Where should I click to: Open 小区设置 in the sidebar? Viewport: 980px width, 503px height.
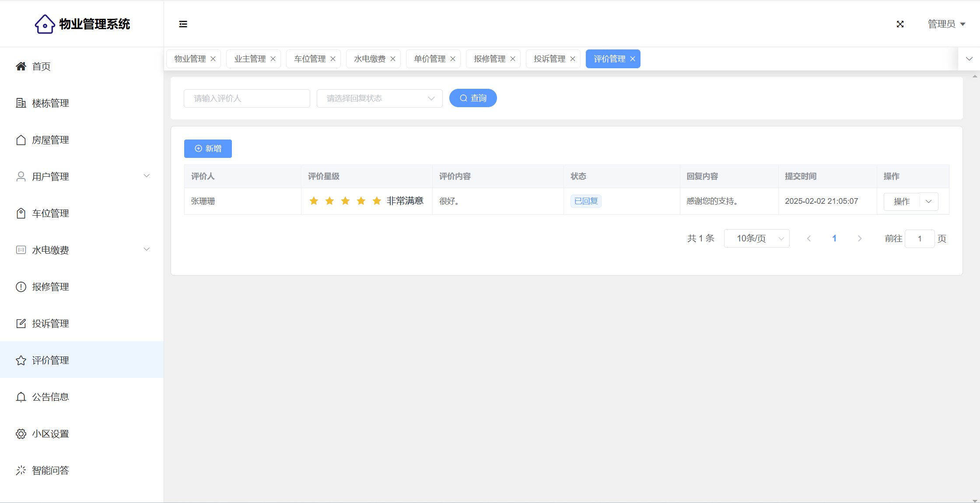tap(50, 434)
